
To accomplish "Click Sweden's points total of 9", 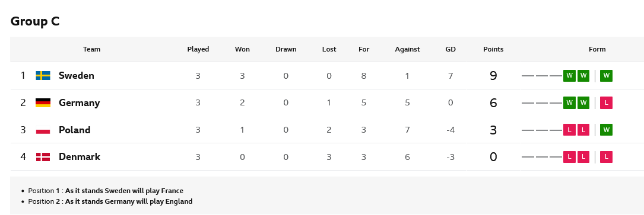I will (x=493, y=76).
